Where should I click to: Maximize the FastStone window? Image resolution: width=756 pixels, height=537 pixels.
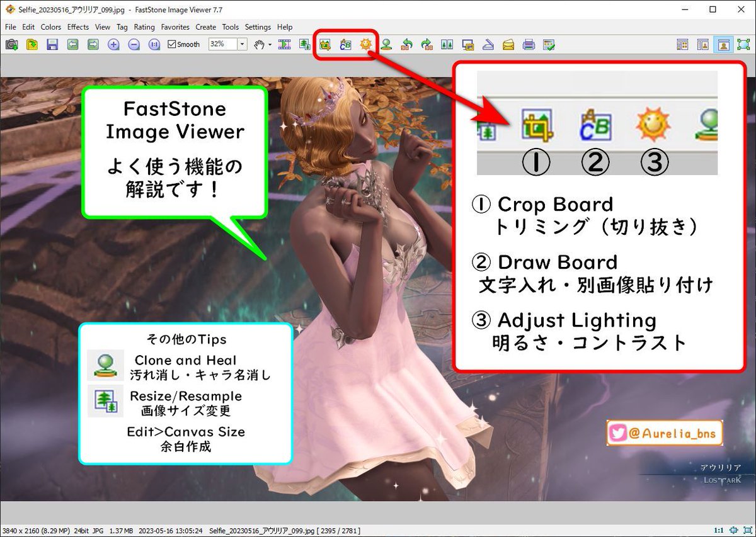click(x=713, y=10)
